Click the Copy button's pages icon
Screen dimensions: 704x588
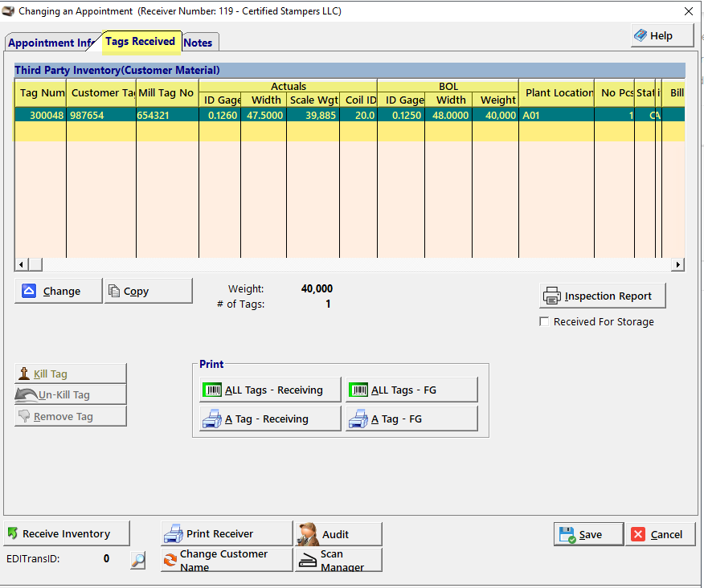tap(114, 291)
